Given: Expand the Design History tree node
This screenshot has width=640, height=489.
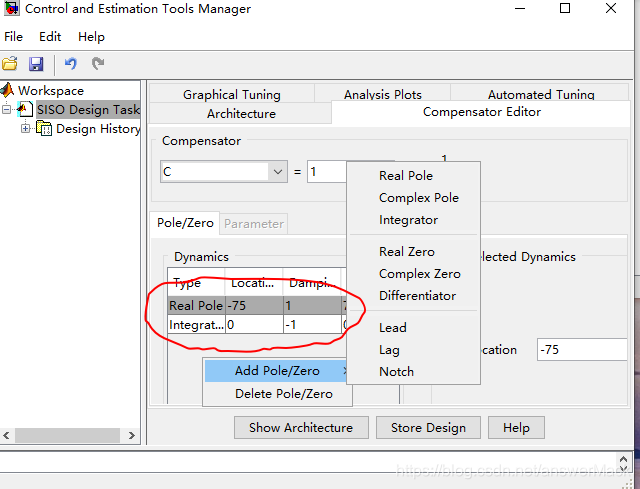Looking at the screenshot, I should click(25, 129).
